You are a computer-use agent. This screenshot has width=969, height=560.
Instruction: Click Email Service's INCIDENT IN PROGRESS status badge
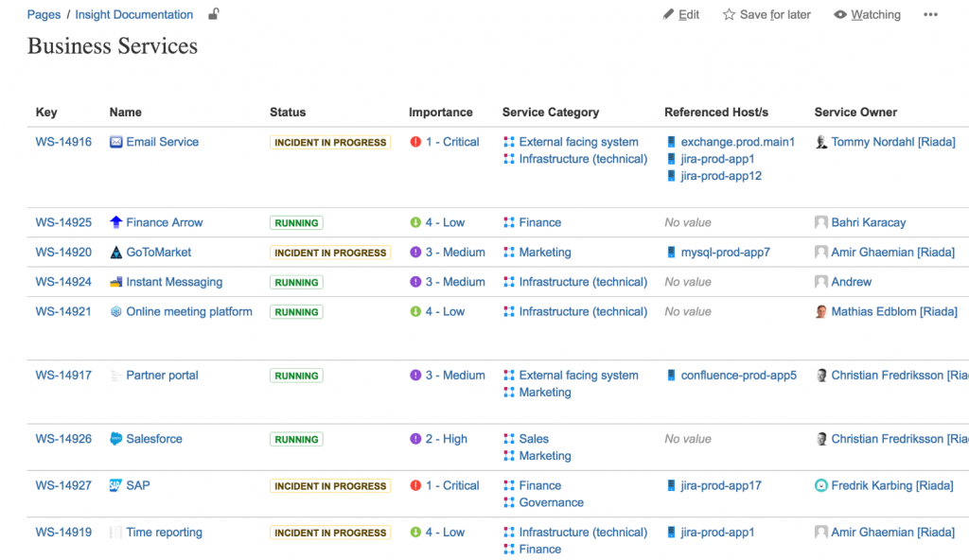[330, 142]
